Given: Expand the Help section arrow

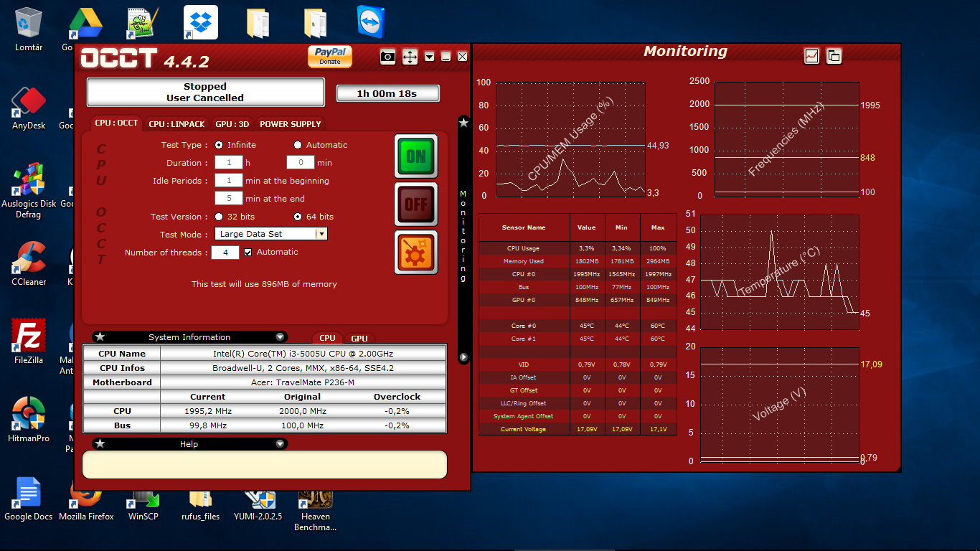Looking at the screenshot, I should point(280,444).
